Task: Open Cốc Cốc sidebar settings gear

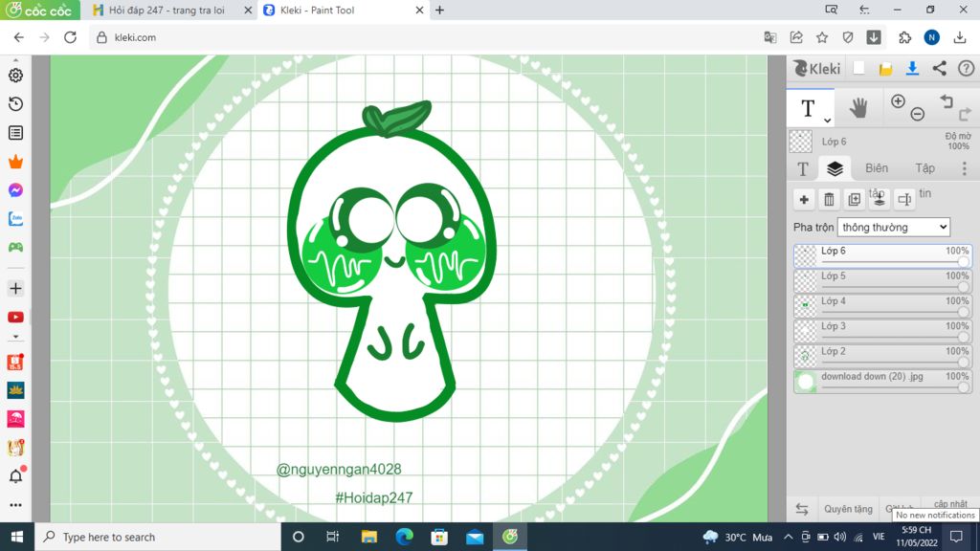Action: click(x=15, y=75)
